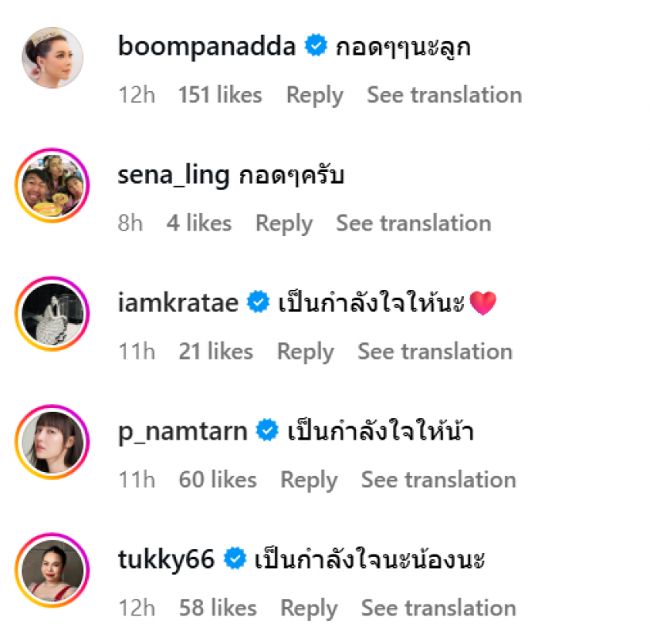Viewport: 650px width, 644px height.
Task: Click the red heart emoji in iamkratae's comment
Action: (x=484, y=302)
